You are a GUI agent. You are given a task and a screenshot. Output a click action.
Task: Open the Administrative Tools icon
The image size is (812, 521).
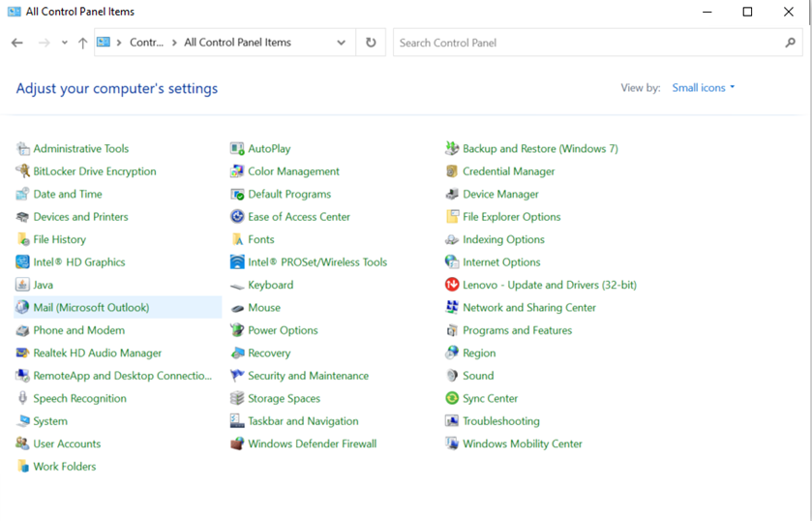(x=22, y=149)
